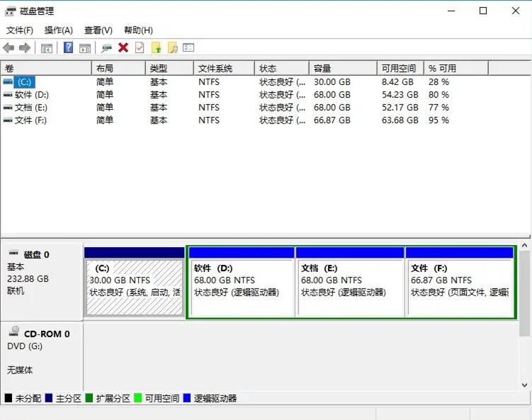Open Help with the blue question mark icon
Screen dimensions: 532x420
coord(68,47)
